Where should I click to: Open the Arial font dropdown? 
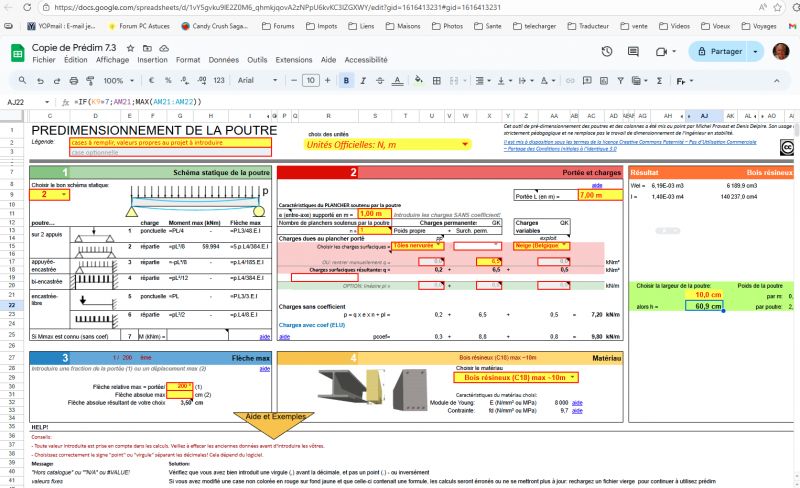click(x=254, y=80)
